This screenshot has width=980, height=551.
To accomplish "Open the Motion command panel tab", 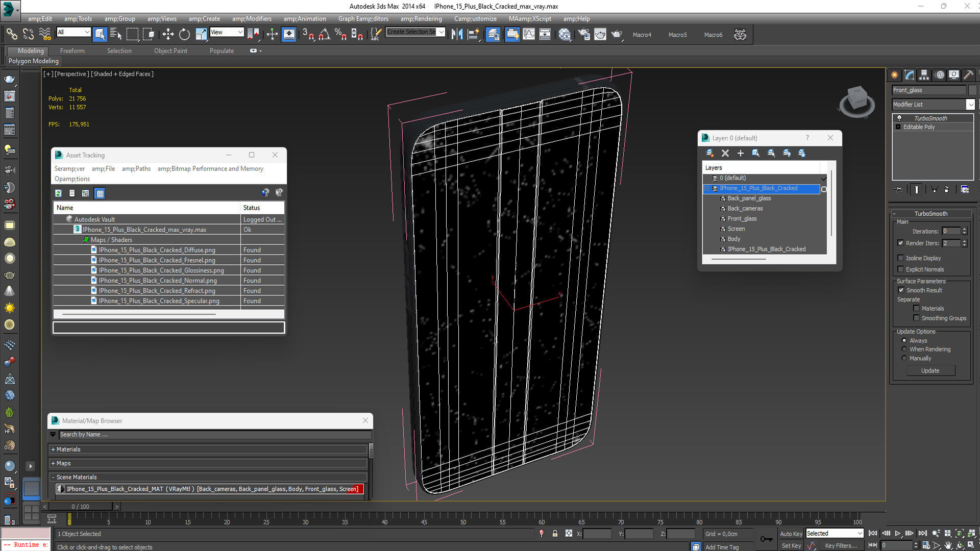I will tap(940, 75).
